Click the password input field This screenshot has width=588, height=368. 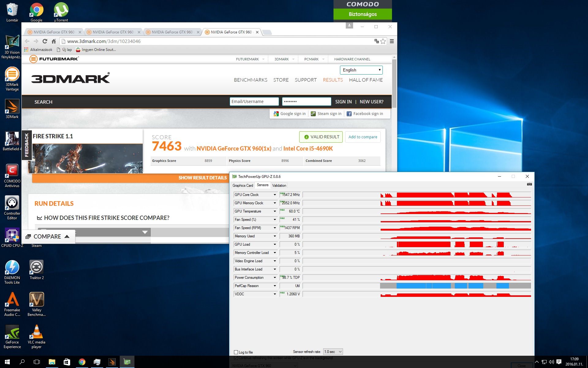pos(307,102)
